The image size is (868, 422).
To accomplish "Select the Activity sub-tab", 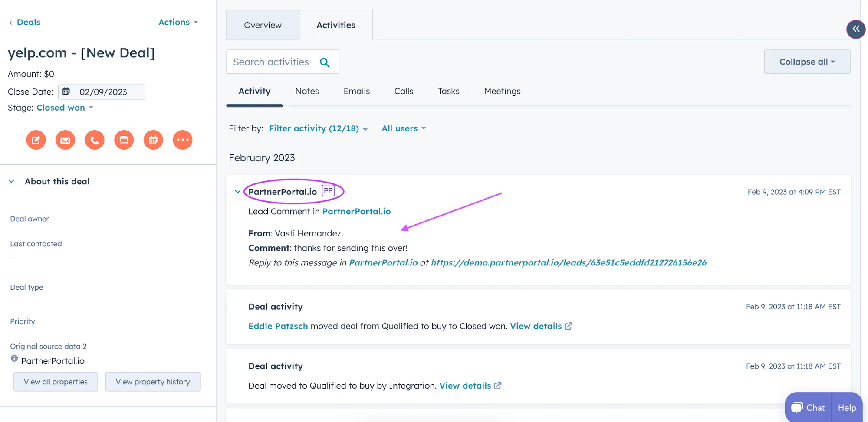I will coord(254,91).
